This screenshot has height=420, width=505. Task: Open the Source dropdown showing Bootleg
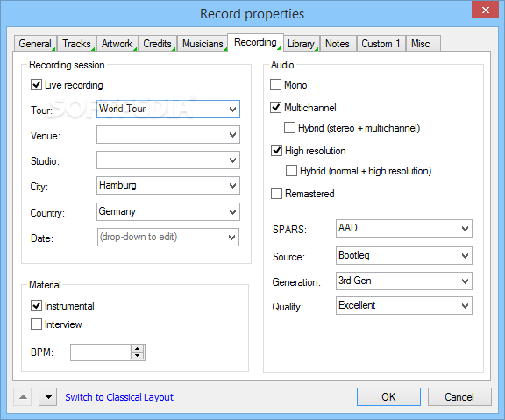click(x=465, y=256)
